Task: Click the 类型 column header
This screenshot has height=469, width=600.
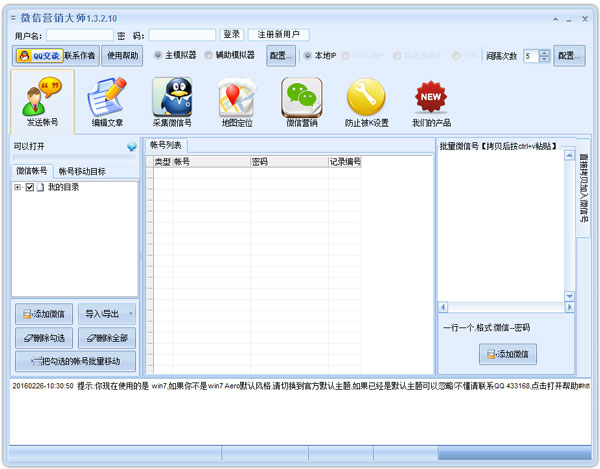Action: (x=163, y=162)
